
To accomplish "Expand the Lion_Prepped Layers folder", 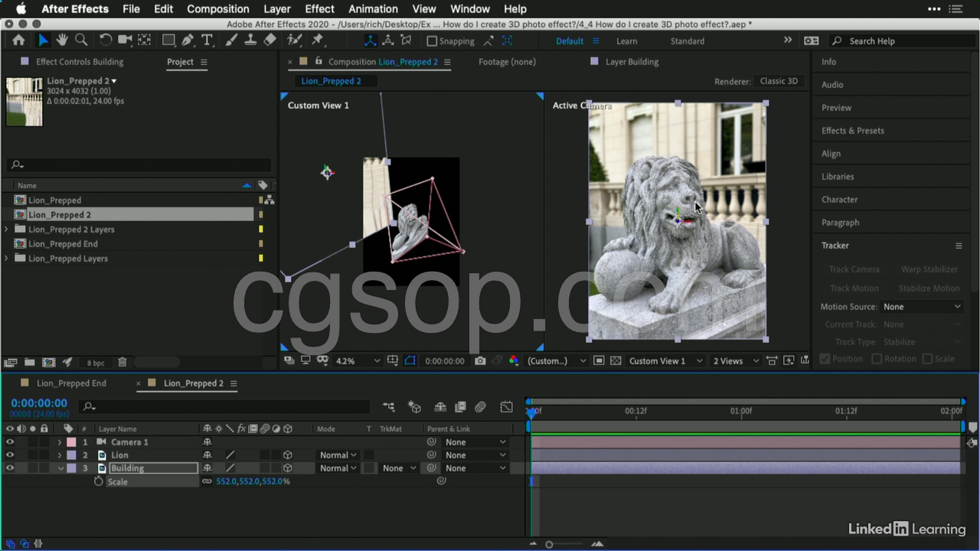I will point(7,259).
